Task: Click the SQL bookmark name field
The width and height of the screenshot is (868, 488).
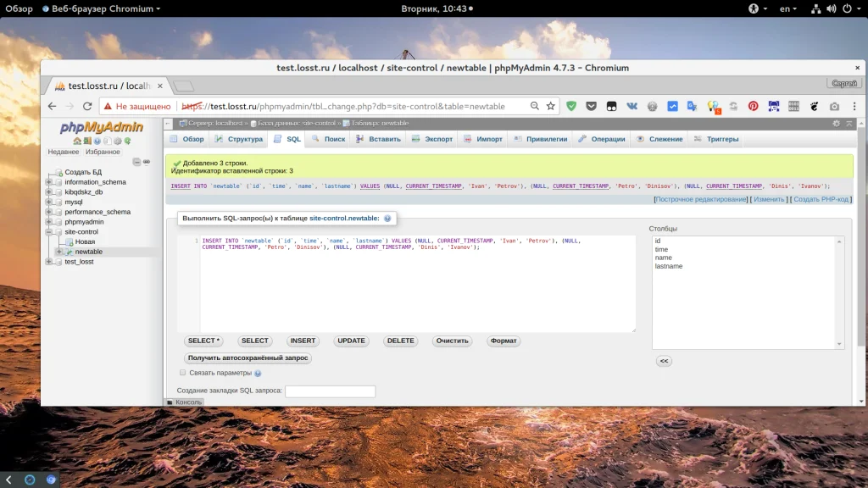Action: click(x=330, y=391)
